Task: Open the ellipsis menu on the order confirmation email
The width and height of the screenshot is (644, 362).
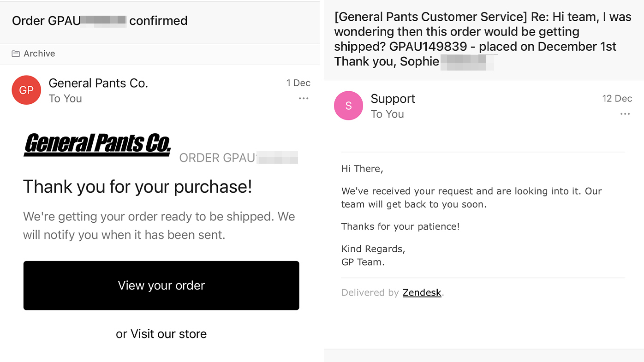Action: click(304, 98)
